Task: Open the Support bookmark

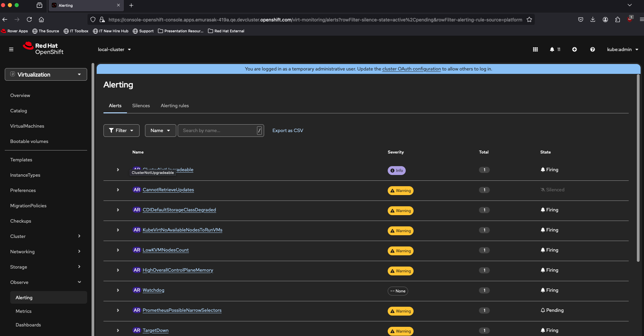Action: (x=143, y=31)
